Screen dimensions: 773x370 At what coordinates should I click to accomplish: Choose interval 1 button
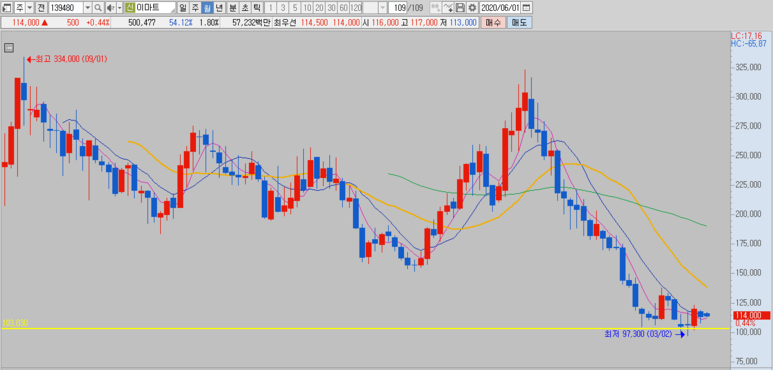(x=271, y=7)
